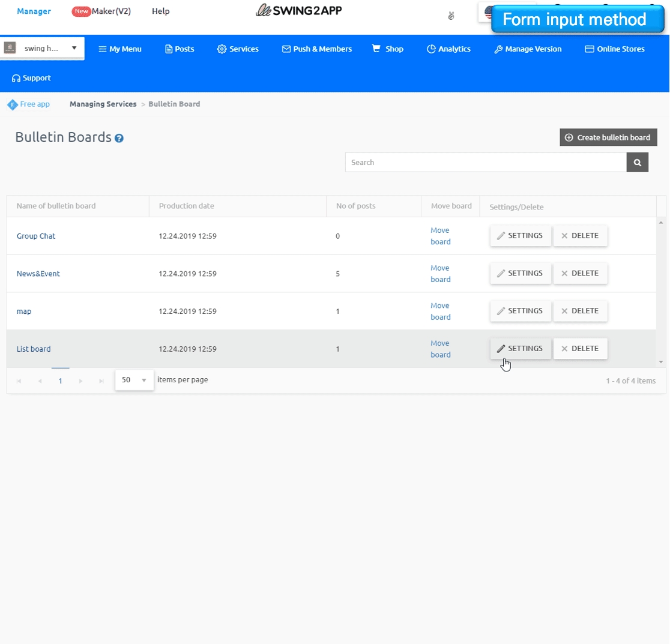This screenshot has width=670, height=644.
Task: Open the Help menu
Action: tap(161, 11)
